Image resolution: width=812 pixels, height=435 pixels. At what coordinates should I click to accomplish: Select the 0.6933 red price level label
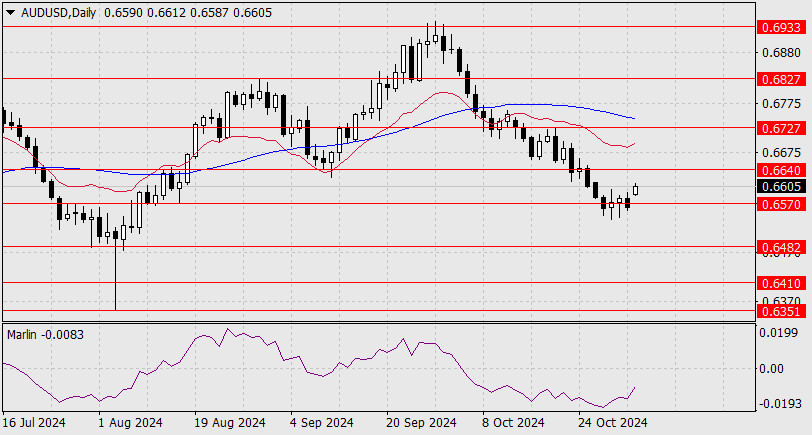[781, 27]
